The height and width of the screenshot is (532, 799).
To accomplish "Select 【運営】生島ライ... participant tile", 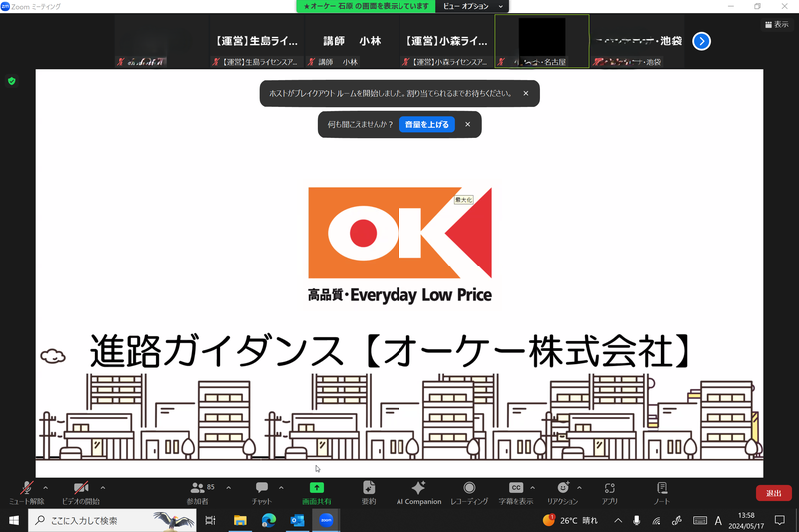I will coord(256,41).
